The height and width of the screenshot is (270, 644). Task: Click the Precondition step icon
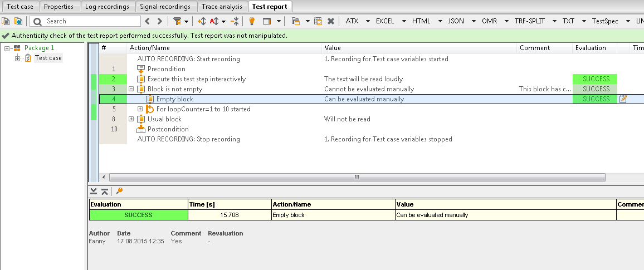pyautogui.click(x=141, y=69)
